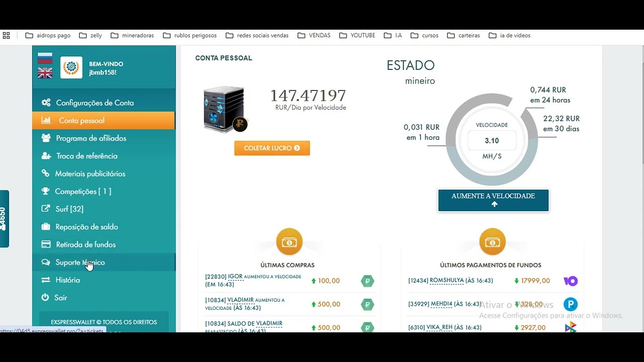Click the user-plus icon beside Troca de referência

pos(46,156)
